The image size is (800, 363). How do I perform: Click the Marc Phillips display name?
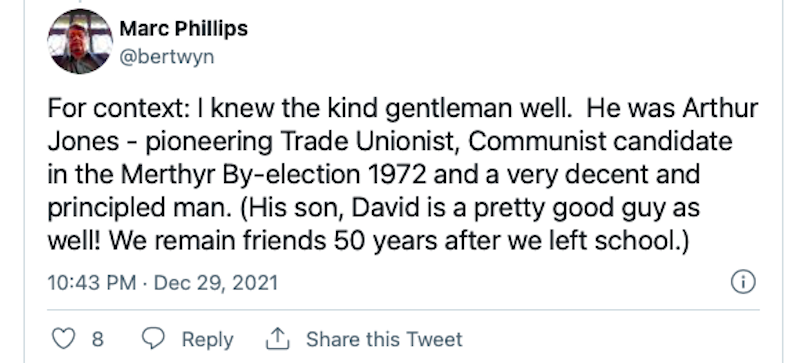(184, 29)
